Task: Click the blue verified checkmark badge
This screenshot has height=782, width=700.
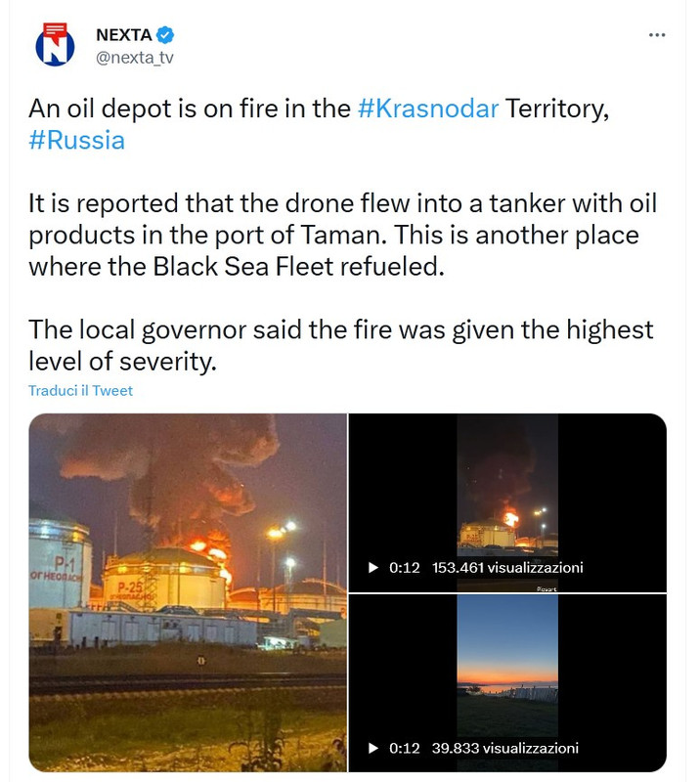Action: coord(165,35)
